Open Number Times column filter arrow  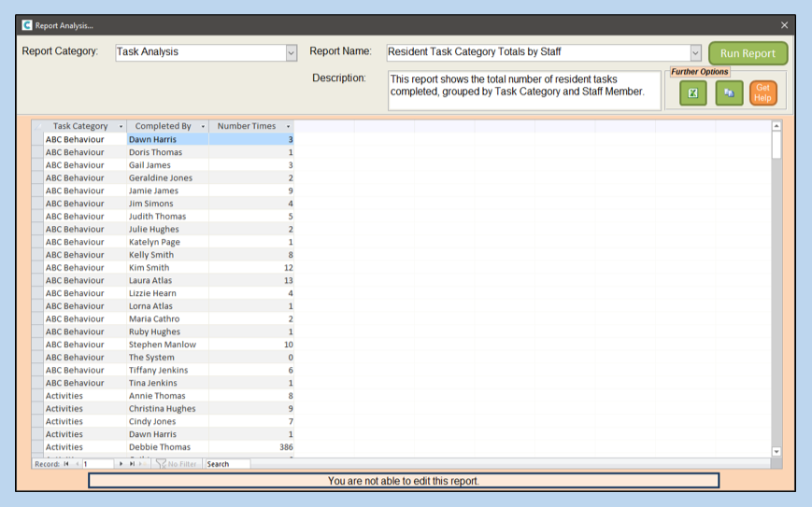(x=288, y=126)
